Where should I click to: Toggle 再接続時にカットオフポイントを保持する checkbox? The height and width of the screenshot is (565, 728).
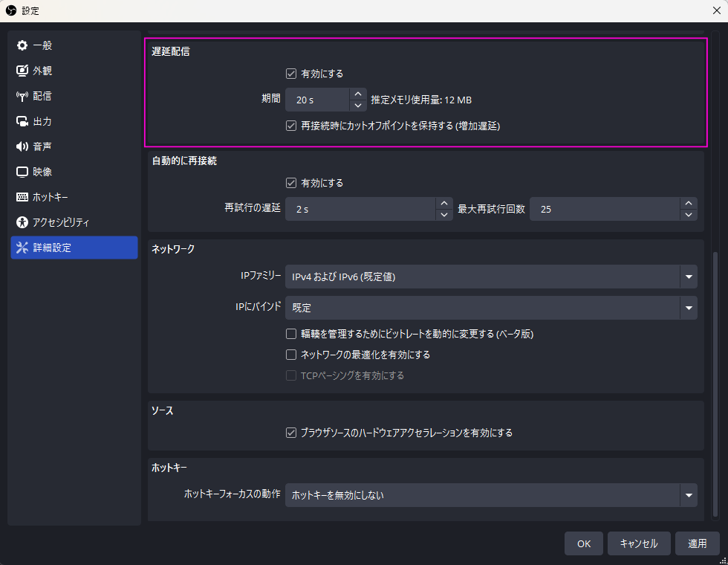(291, 126)
